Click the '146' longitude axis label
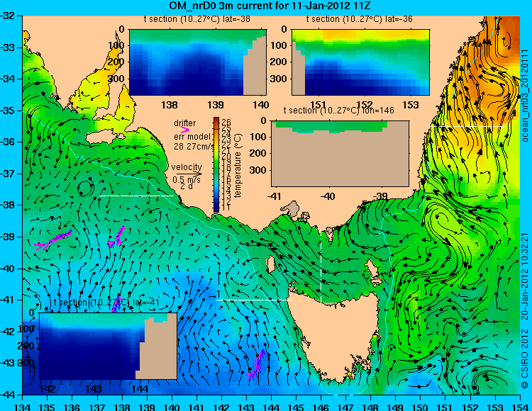532x411 pixels. click(x=321, y=407)
